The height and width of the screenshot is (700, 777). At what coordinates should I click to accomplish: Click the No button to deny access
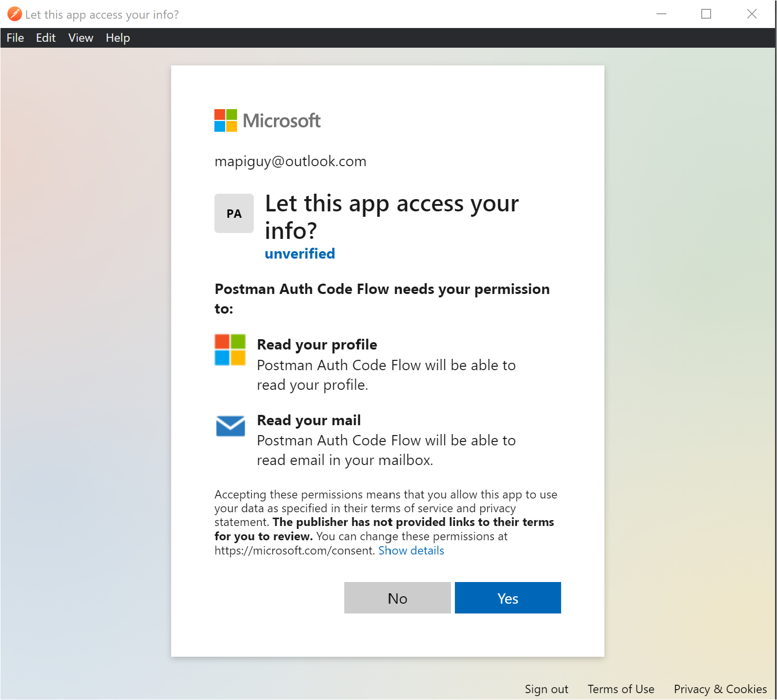397,598
